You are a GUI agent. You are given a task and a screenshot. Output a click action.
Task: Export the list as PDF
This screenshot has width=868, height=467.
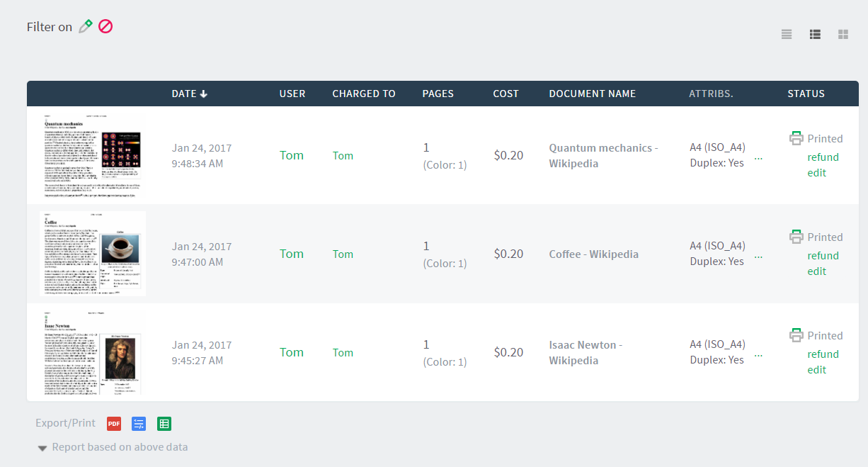pos(114,424)
